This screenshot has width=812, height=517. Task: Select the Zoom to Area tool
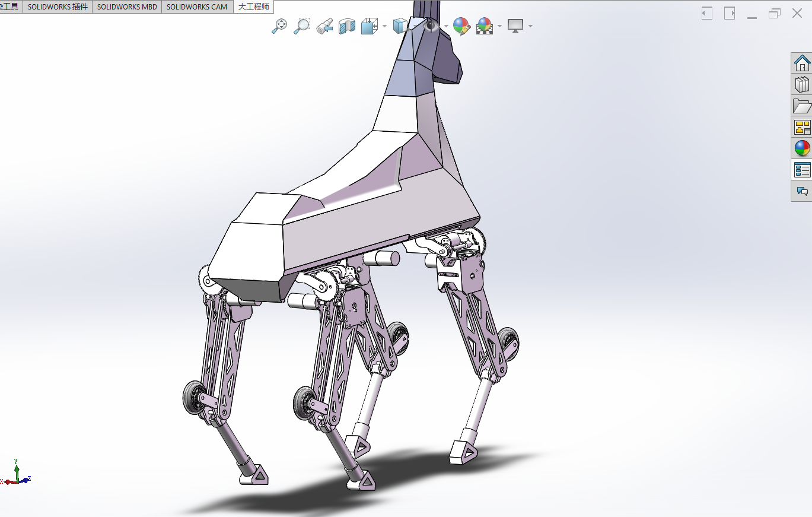point(302,26)
